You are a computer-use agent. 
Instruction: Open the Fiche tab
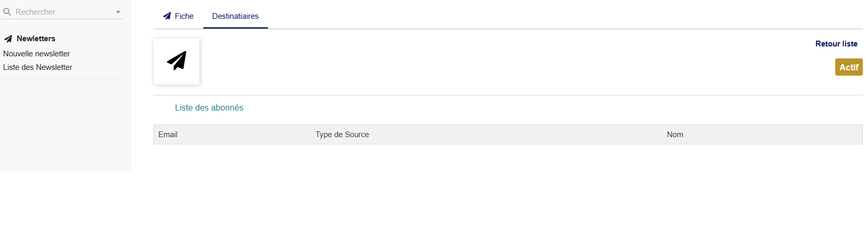(x=179, y=16)
